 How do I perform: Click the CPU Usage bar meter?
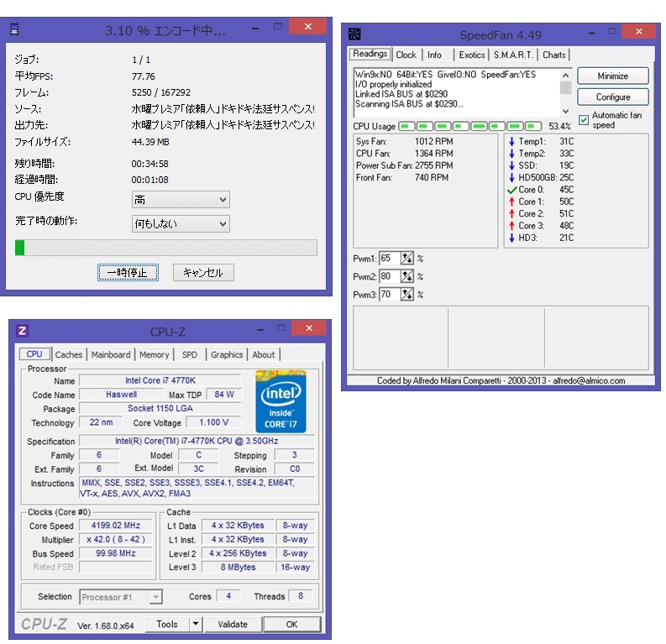point(469,126)
